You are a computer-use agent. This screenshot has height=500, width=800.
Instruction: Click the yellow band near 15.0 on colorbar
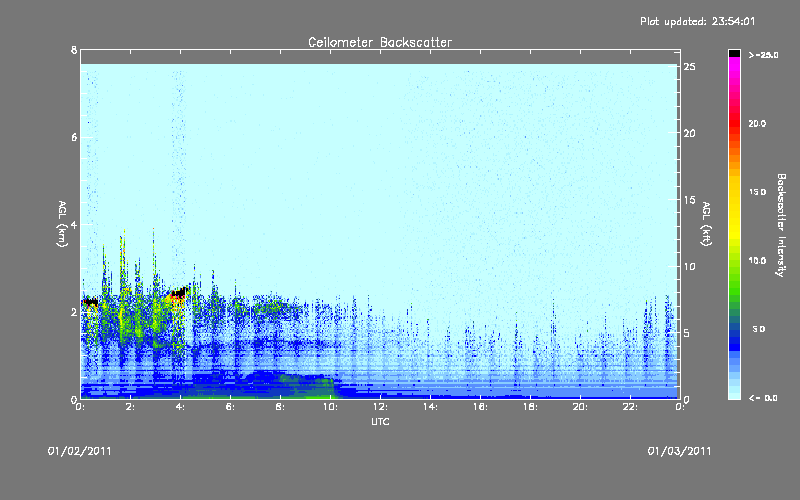click(734, 192)
